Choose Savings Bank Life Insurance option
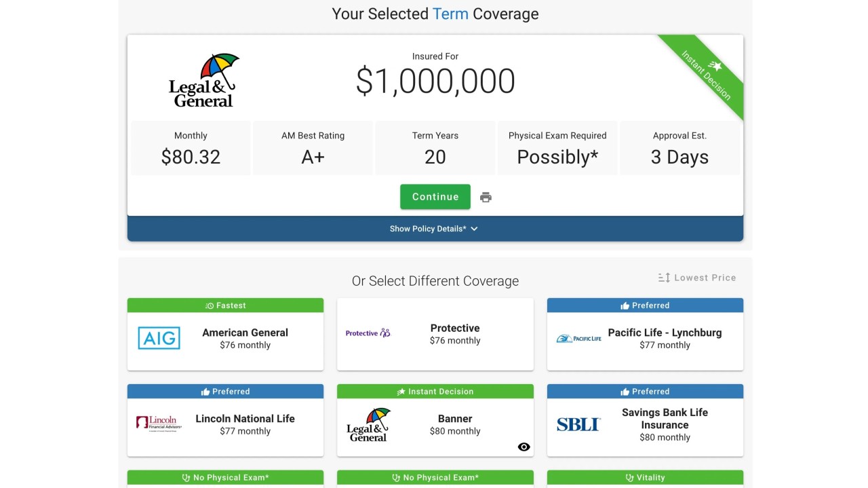Viewport: 868px width, 488px height. click(665, 424)
